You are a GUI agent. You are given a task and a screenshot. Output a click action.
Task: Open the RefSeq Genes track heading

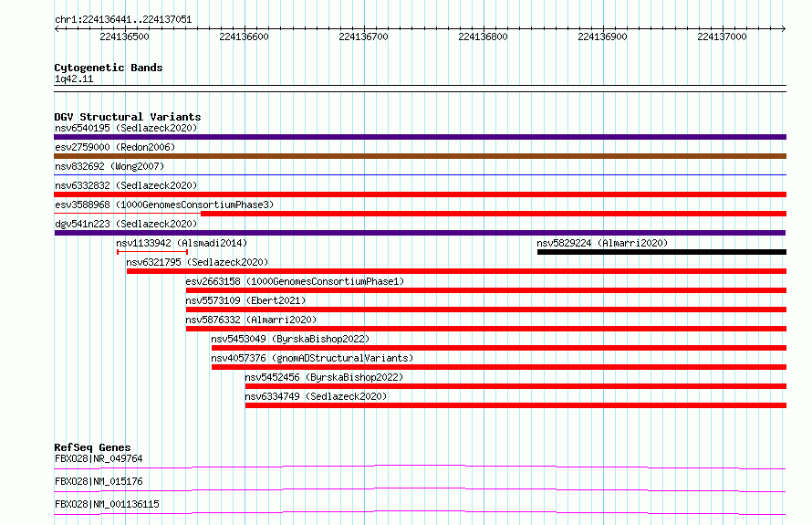point(93,447)
